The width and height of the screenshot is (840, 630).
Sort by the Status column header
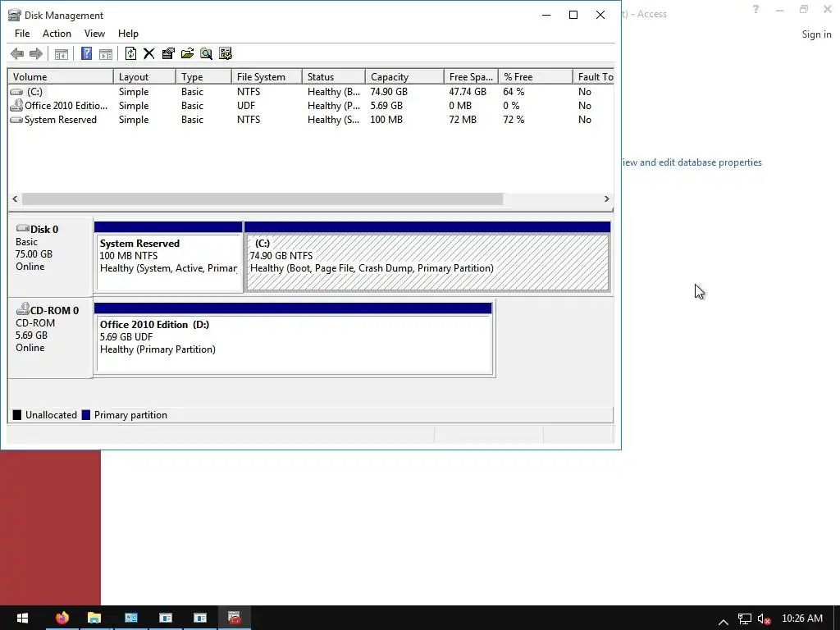(333, 76)
